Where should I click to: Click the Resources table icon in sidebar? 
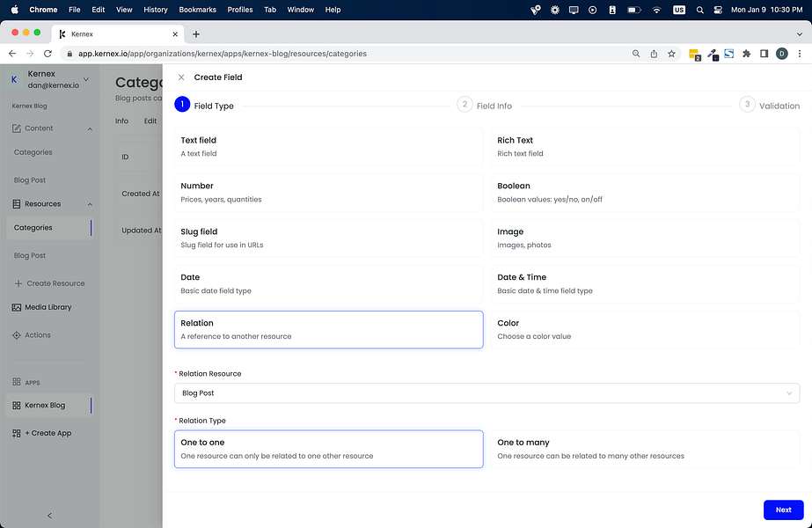[17, 203]
